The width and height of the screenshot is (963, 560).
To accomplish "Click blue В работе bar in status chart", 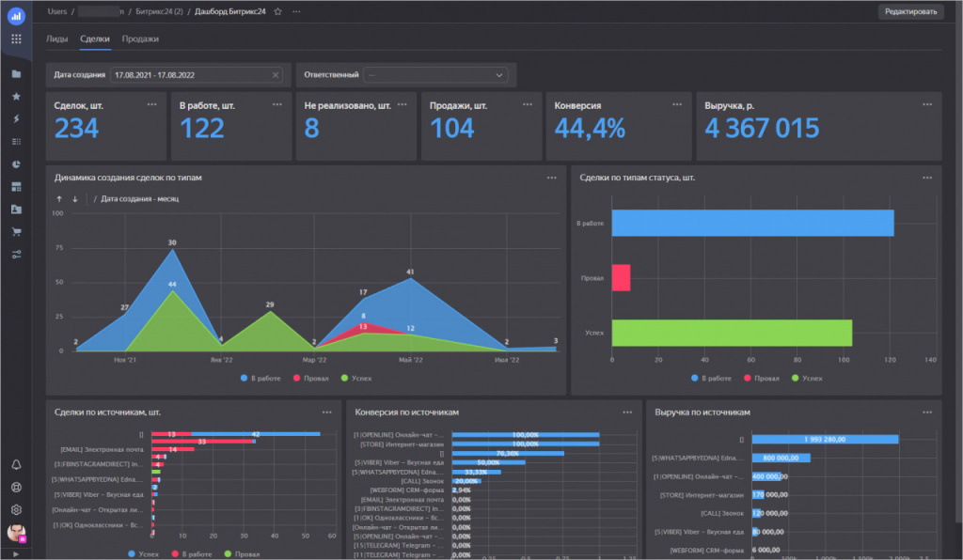I will 752,224.
